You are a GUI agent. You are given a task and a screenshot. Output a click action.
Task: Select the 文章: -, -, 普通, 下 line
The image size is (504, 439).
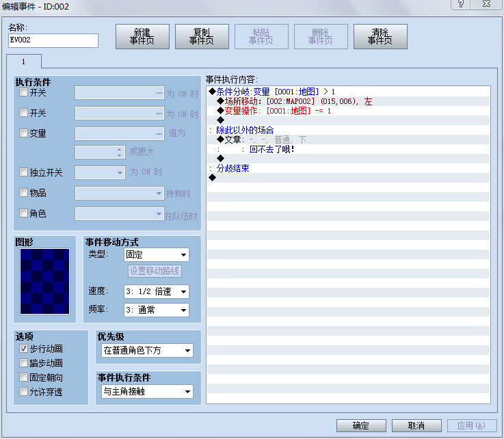click(x=349, y=139)
